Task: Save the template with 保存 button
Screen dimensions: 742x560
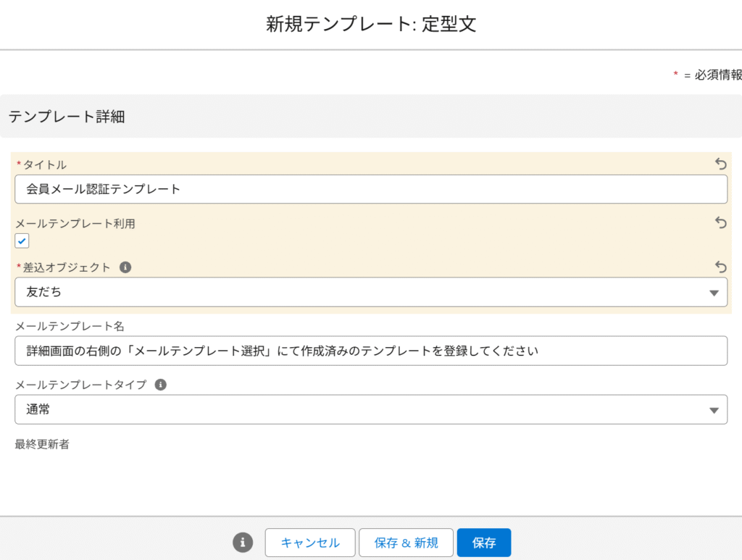Action: click(x=483, y=543)
